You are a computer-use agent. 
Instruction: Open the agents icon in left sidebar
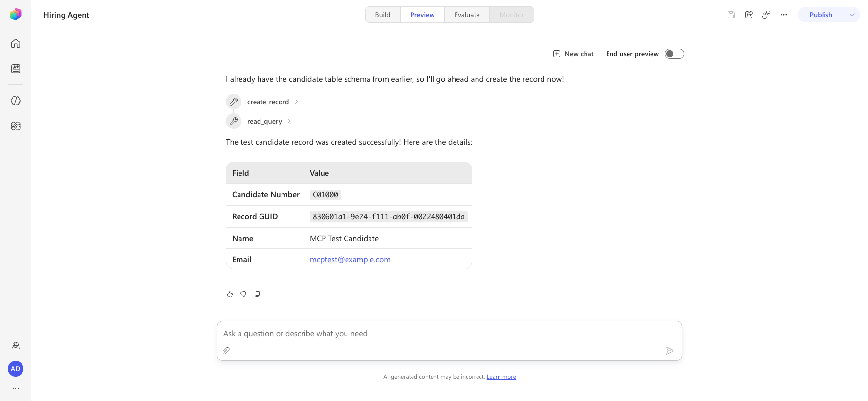tap(16, 69)
